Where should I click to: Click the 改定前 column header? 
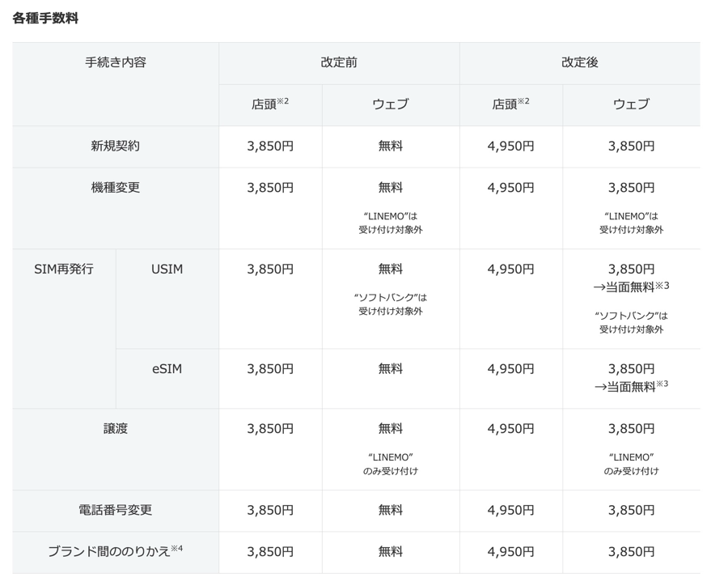tap(339, 62)
